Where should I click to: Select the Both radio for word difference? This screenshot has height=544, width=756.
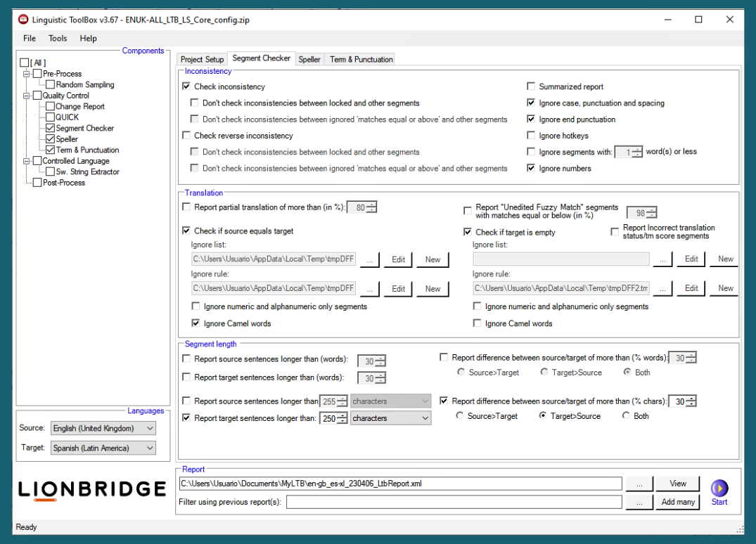click(x=626, y=372)
